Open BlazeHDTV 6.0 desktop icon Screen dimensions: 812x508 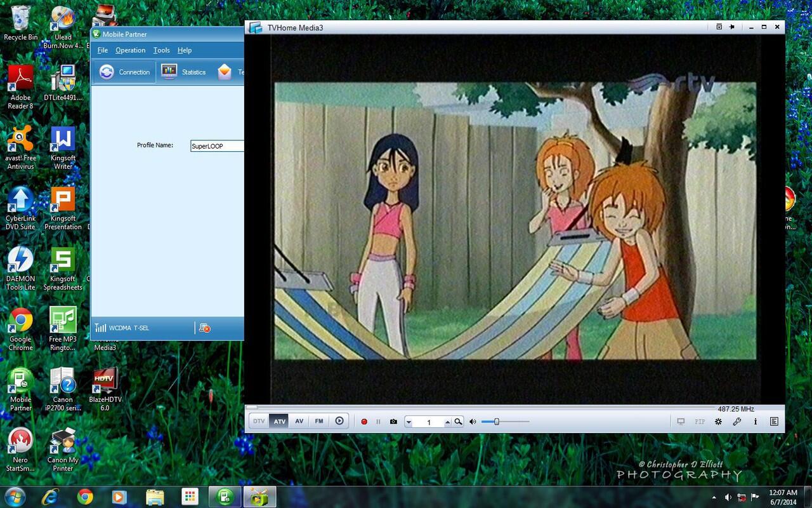(105, 389)
